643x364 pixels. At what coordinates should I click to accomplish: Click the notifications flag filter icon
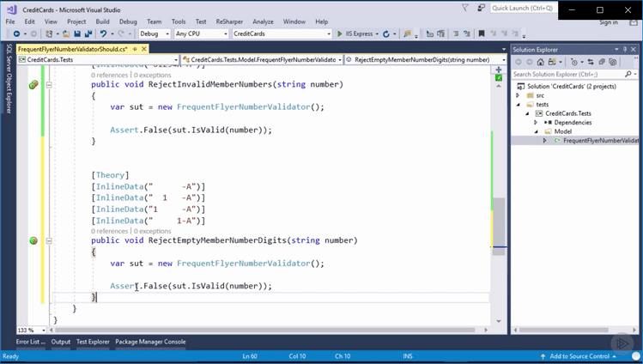(x=465, y=8)
